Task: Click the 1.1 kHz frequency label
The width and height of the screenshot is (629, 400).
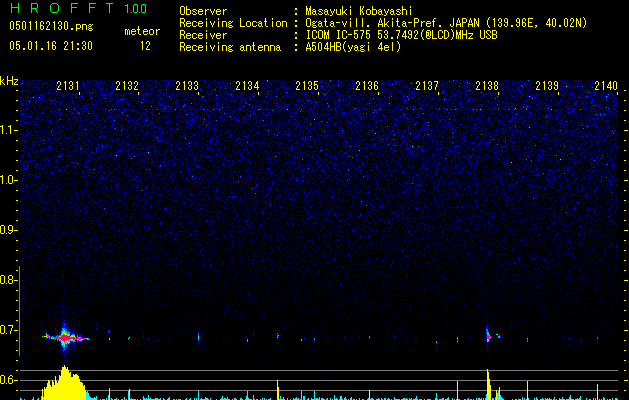Action: tap(8, 130)
